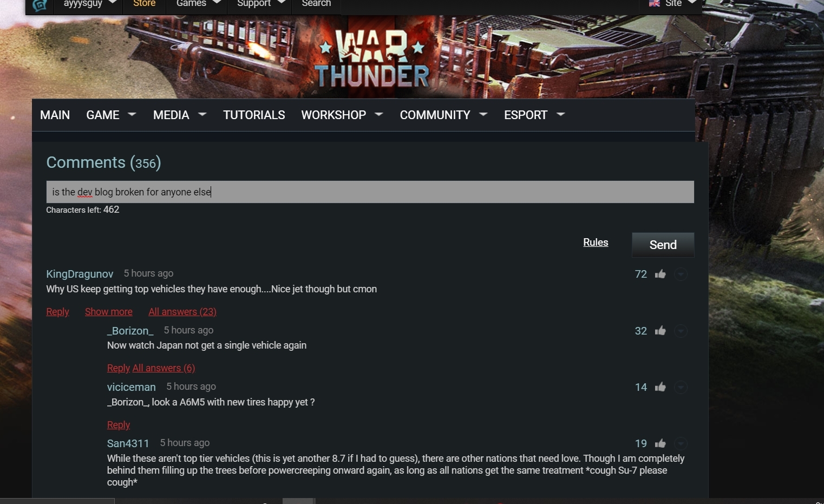Viewport: 824px width, 504px height.
Task: Open options circle on KingDragunov's comment
Action: tap(681, 274)
